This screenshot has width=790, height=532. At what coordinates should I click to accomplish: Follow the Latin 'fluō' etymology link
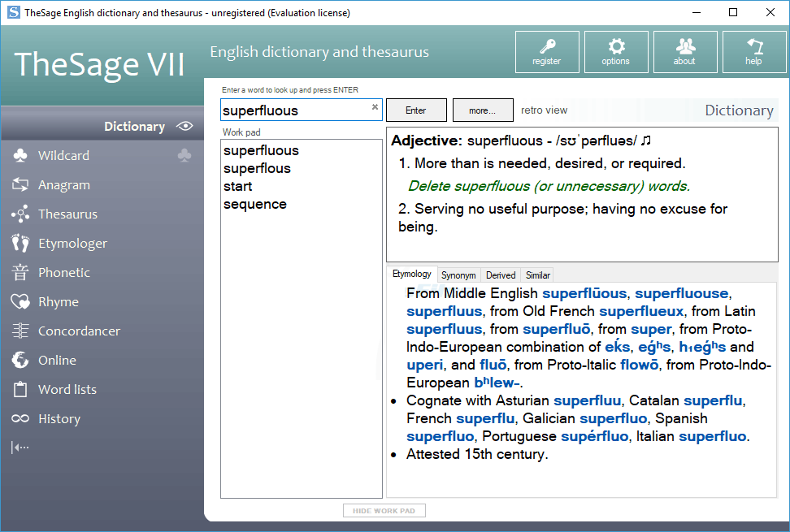(493, 365)
